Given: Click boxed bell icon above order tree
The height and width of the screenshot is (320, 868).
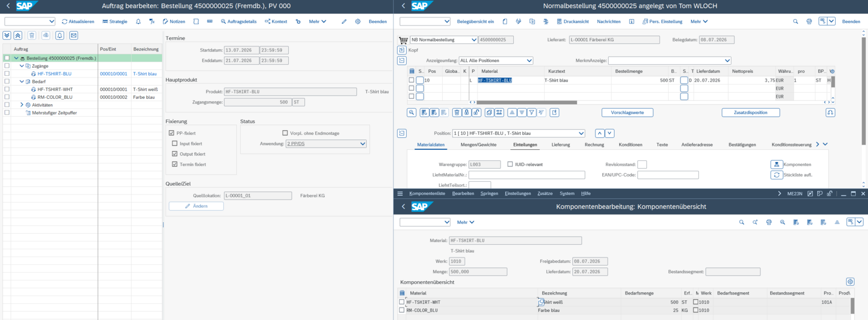Looking at the screenshot, I should (x=60, y=35).
